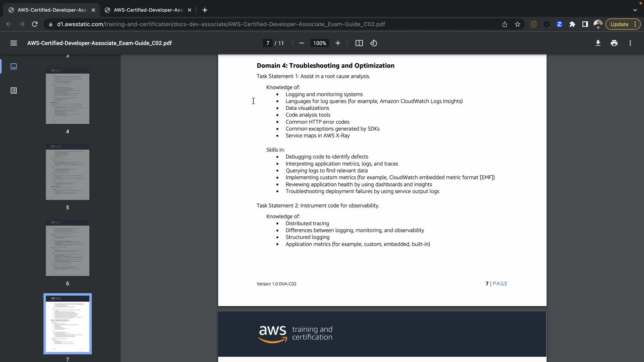The width and height of the screenshot is (644, 362).
Task: Open a new browser tab
Action: pyautogui.click(x=205, y=10)
